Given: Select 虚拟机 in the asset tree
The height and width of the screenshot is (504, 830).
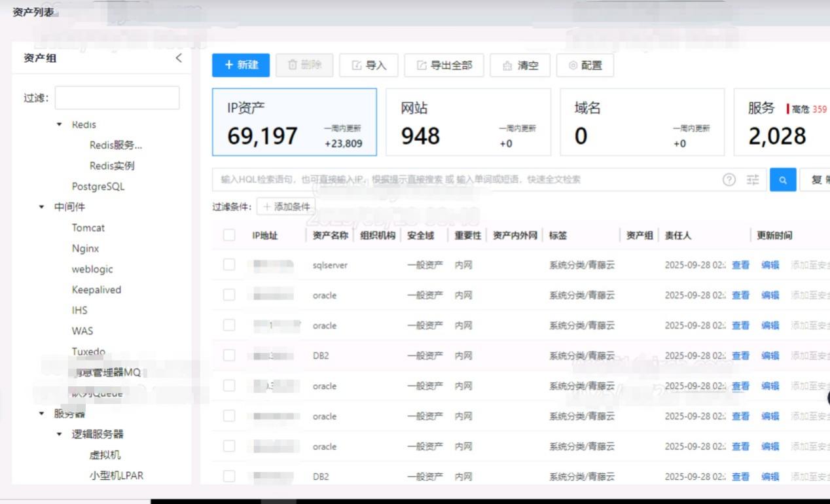Looking at the screenshot, I should [105, 455].
